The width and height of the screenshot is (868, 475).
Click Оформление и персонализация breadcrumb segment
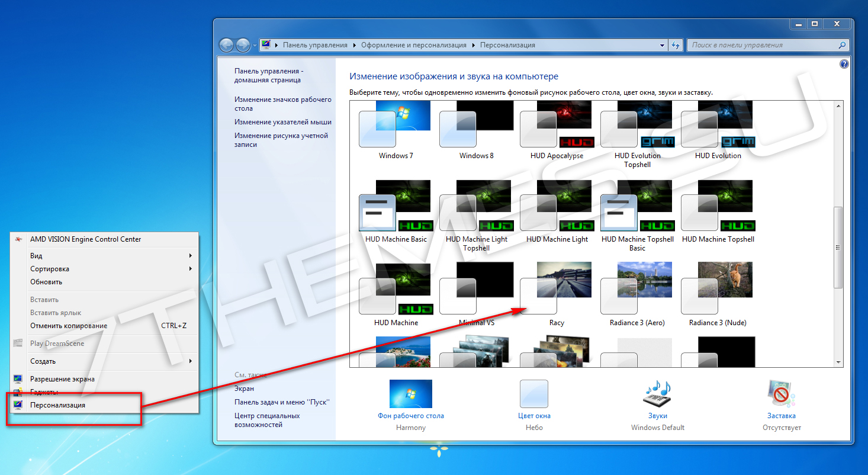[x=414, y=45]
